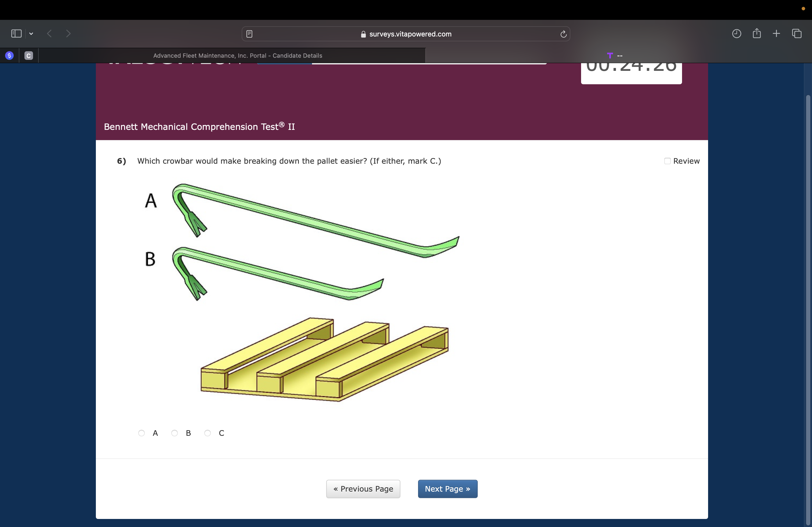Click the Previous Page button

click(363, 489)
